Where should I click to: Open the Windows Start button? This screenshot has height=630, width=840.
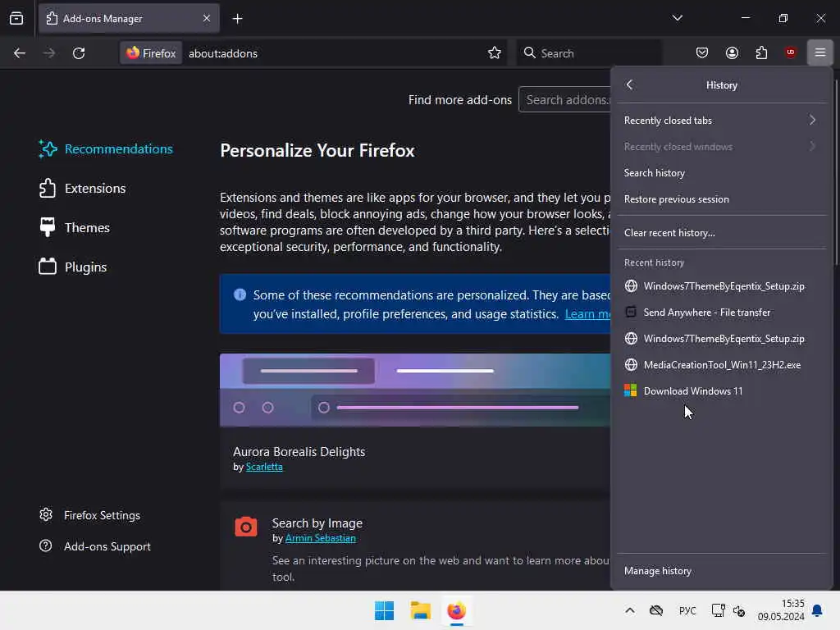pos(384,610)
